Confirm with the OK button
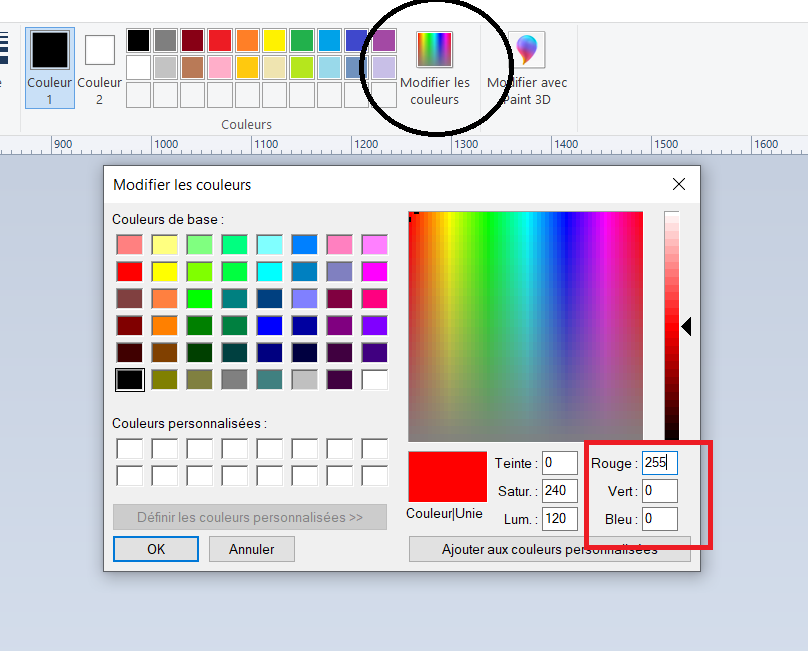 click(x=156, y=549)
